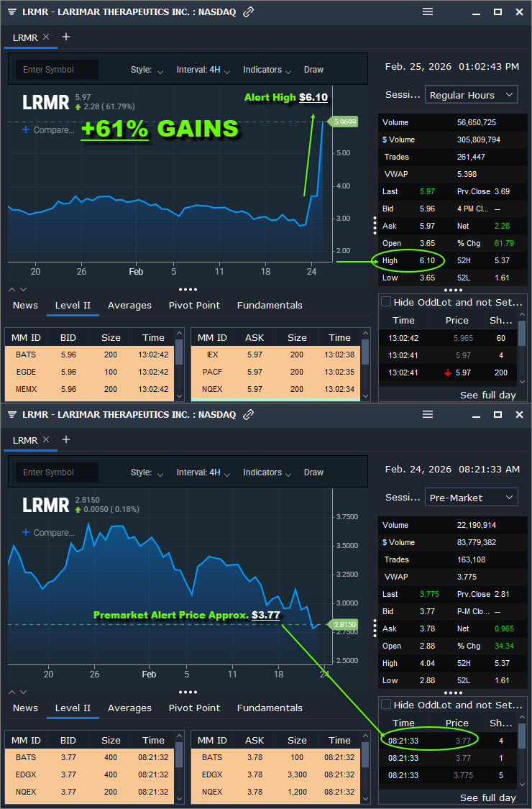Enable Hide OddLot checkbox in the bottom window
532x809 pixels.
pos(386,705)
